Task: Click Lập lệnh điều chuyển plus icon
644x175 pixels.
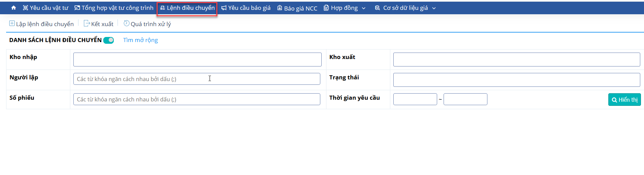Action: point(12,23)
